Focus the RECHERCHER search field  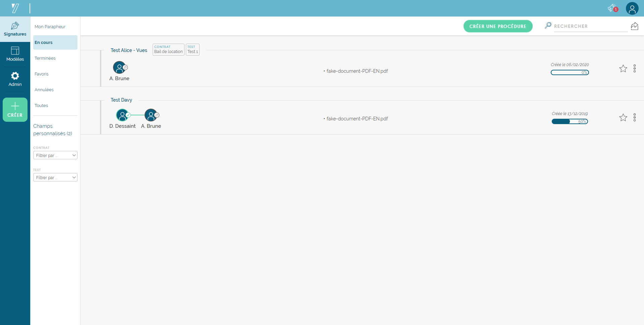[590, 26]
